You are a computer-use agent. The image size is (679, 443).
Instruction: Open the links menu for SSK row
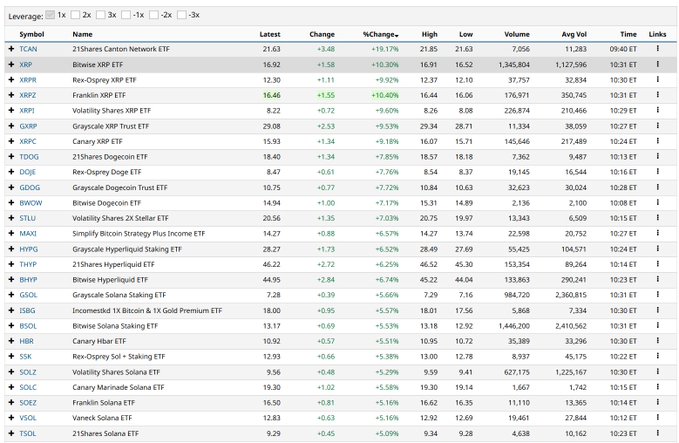(x=657, y=356)
